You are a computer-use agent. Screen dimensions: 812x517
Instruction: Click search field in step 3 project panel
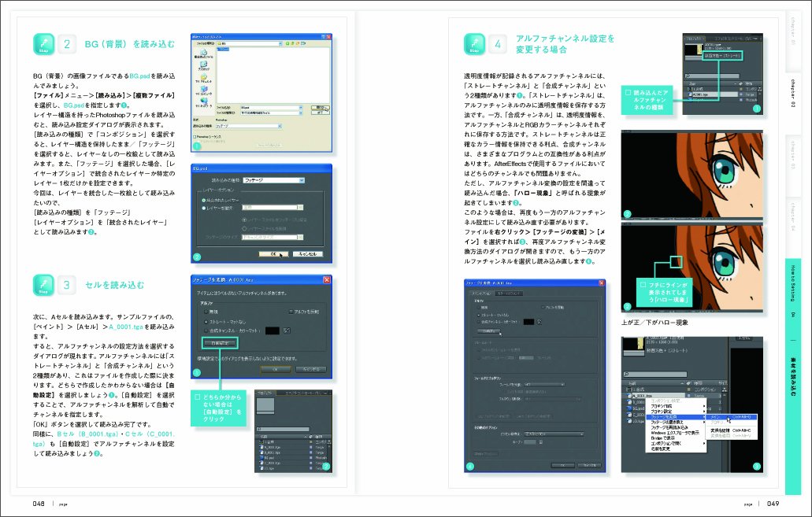284,430
